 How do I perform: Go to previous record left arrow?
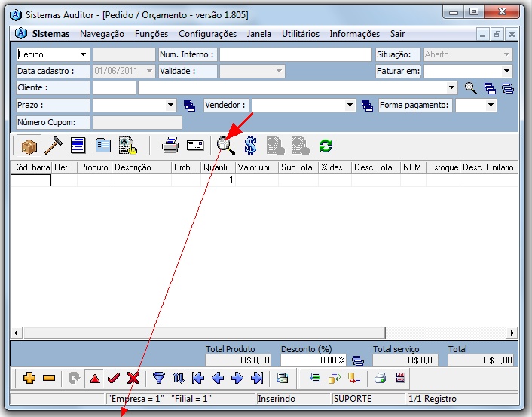click(x=218, y=378)
